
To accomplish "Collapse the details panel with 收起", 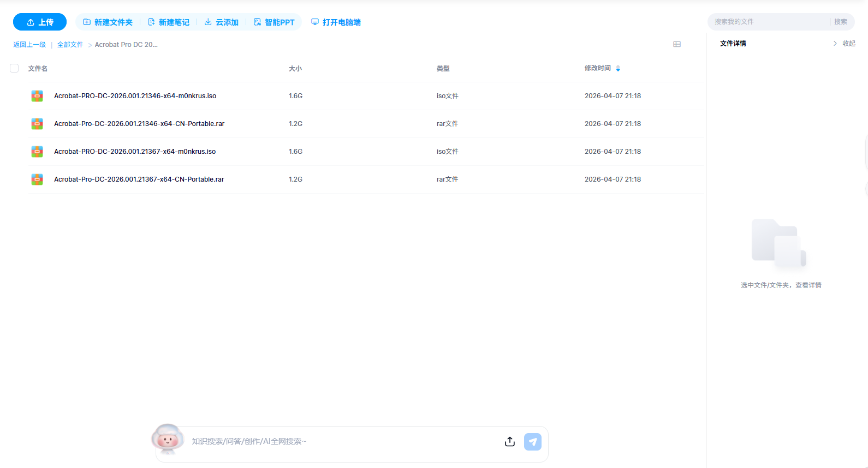I will click(845, 44).
